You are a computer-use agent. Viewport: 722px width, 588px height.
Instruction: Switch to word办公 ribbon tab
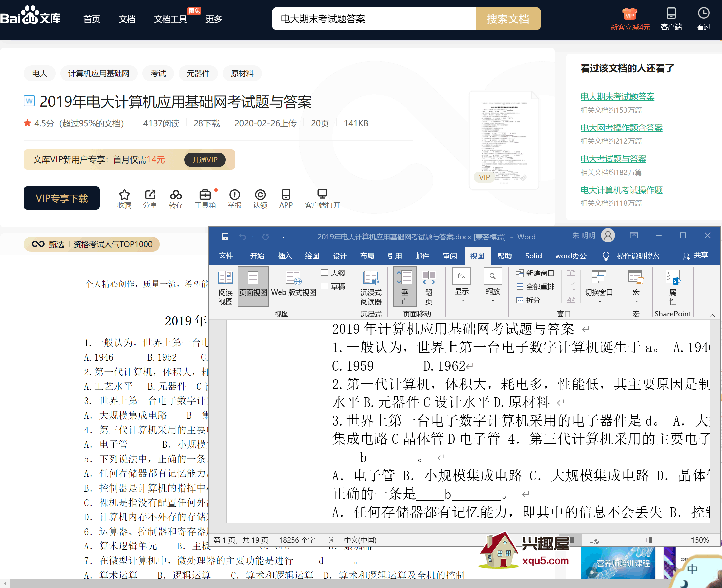point(571,256)
